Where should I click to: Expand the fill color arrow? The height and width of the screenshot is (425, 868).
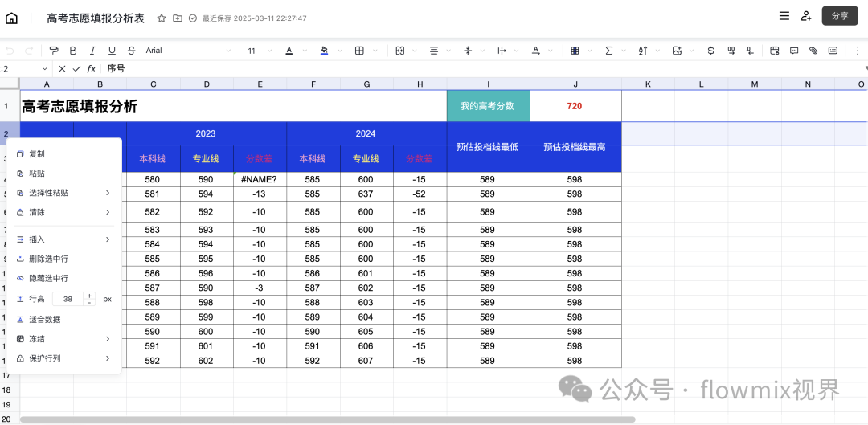[340, 51]
